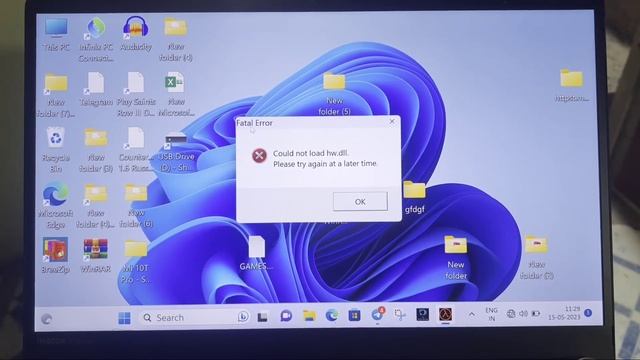Screen dimensions: 640x360
Task: Open Snipping Tool from the taskbar
Action: coord(400,315)
